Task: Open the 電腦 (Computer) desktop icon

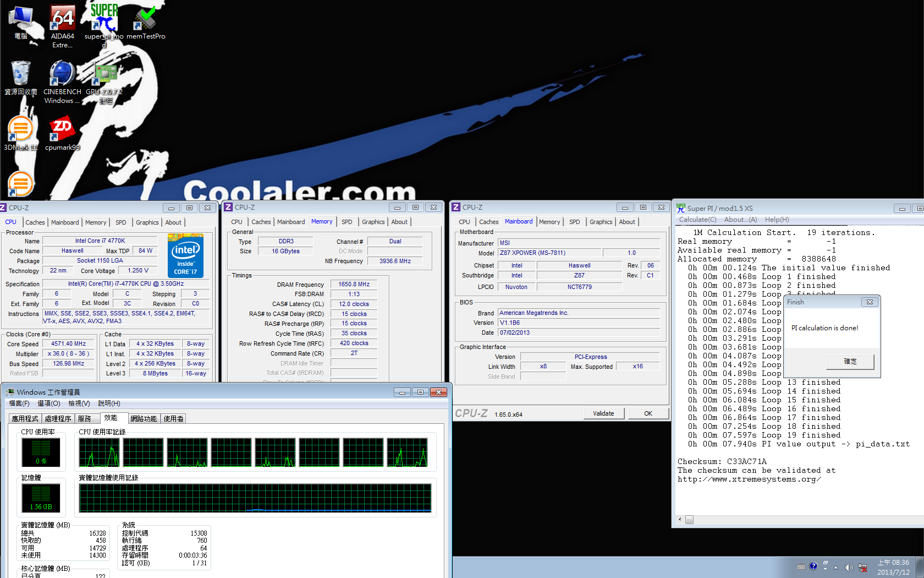Action: click(x=21, y=23)
